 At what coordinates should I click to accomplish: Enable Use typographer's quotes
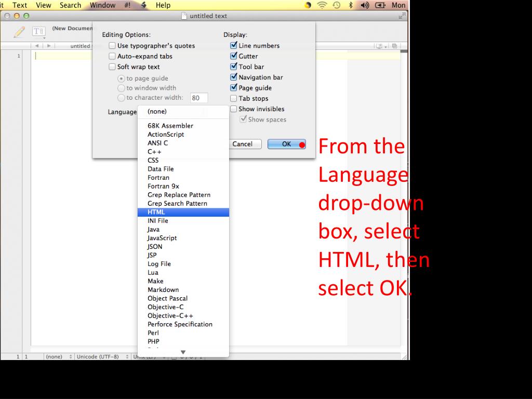click(112, 46)
